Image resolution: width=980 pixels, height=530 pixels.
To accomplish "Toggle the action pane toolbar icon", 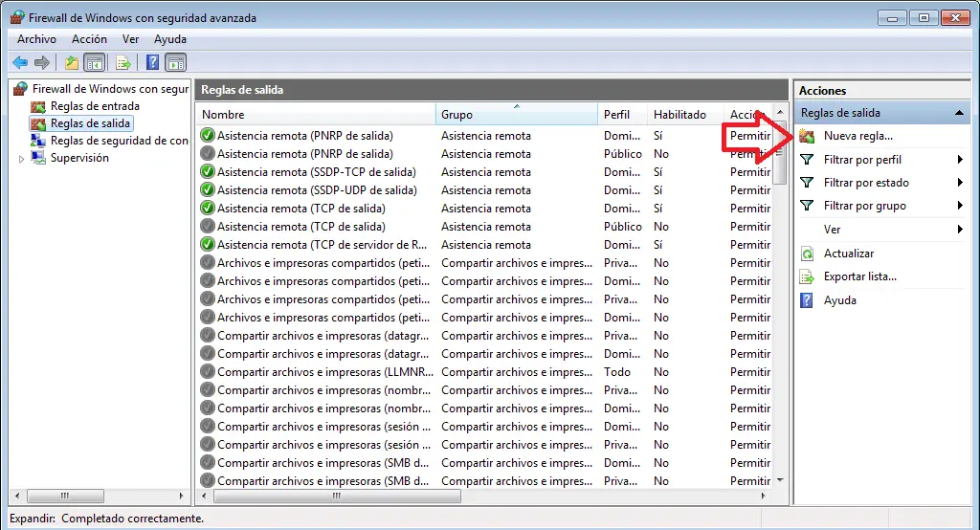I will 176,62.
